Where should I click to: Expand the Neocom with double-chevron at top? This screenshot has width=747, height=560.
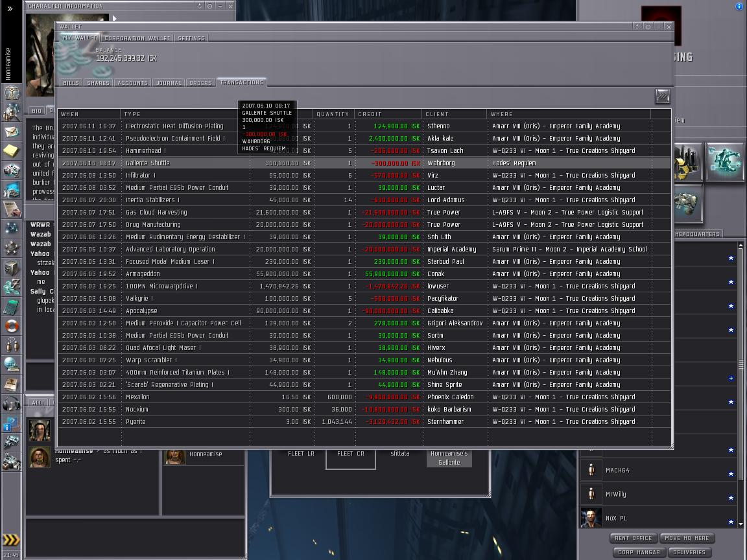coord(10,8)
